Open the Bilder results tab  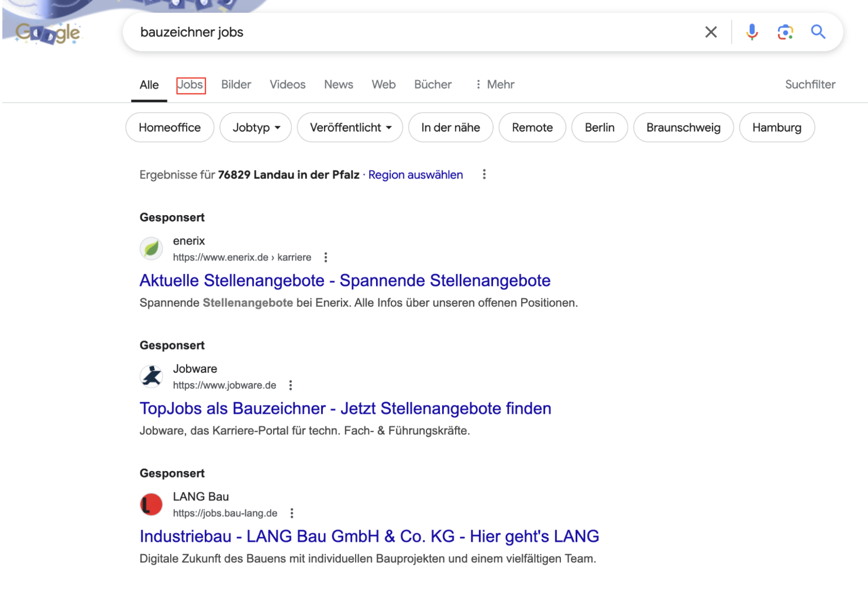click(x=236, y=85)
